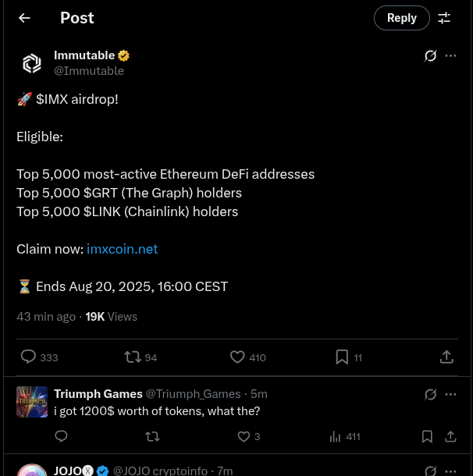Repost the Triumph Games reply
The width and height of the screenshot is (473, 476).
coord(153,436)
